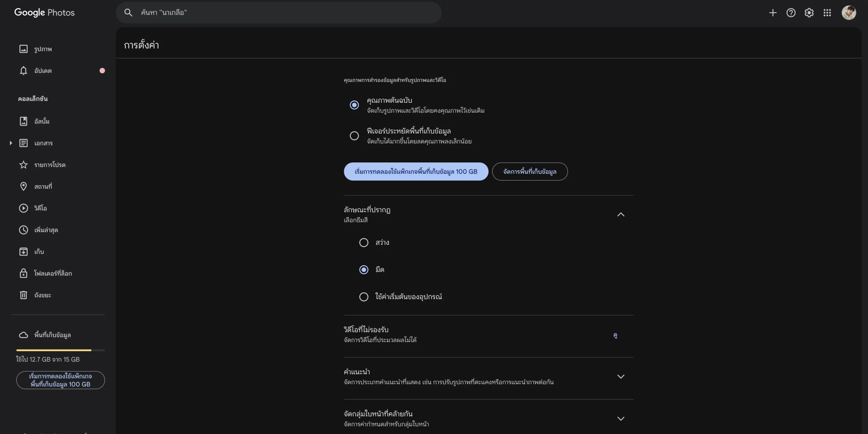Open the favorites star (รายการโปรด) icon

click(x=23, y=165)
